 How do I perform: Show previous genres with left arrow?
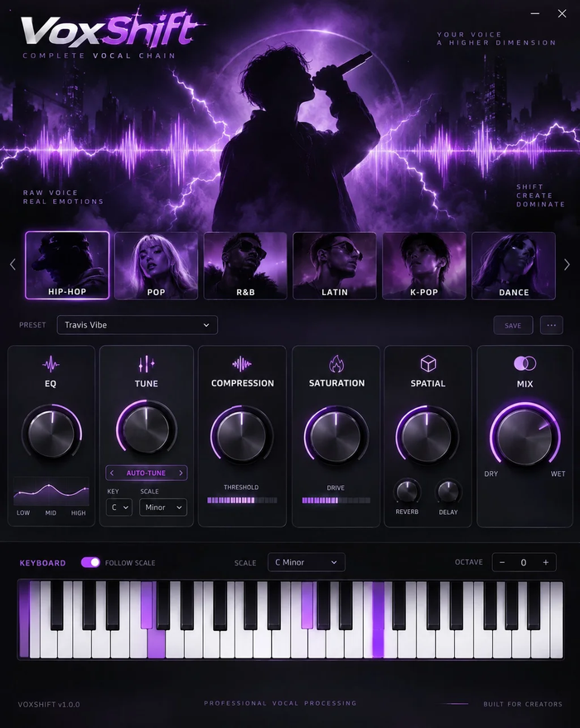pyautogui.click(x=12, y=265)
